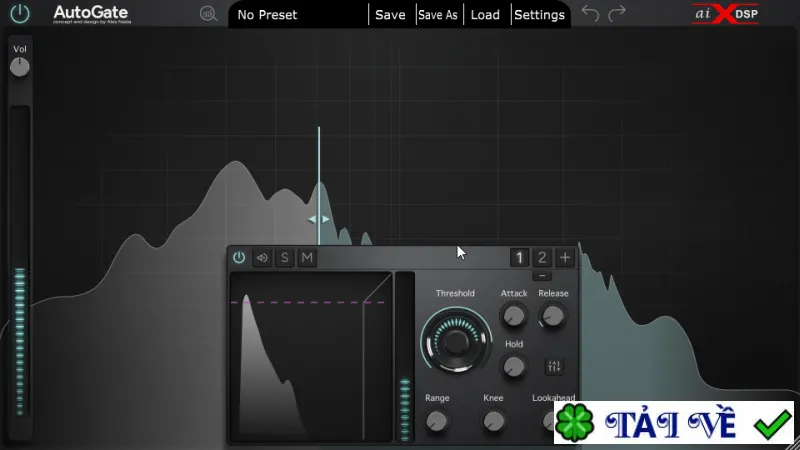
Task: Switch to band 2 tab
Action: pyautogui.click(x=542, y=258)
